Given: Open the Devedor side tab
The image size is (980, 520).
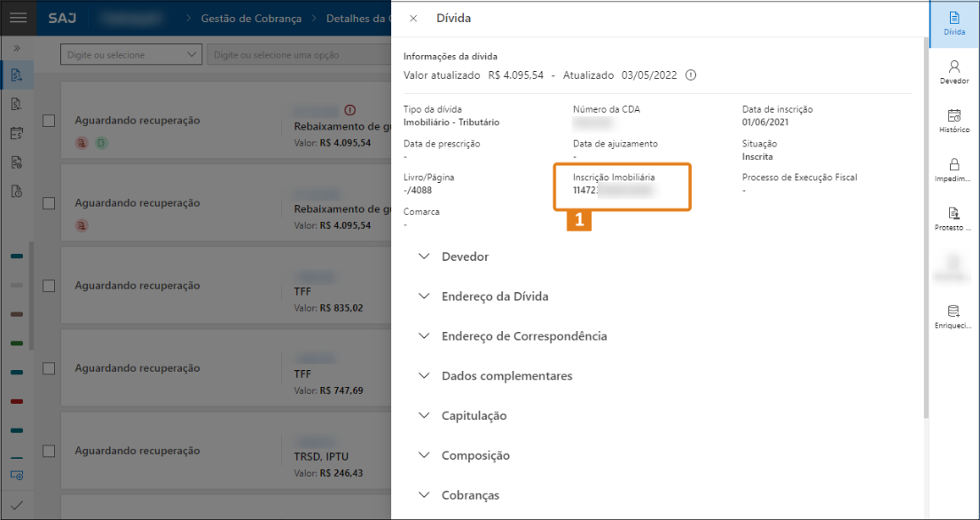Looking at the screenshot, I should point(954,73).
